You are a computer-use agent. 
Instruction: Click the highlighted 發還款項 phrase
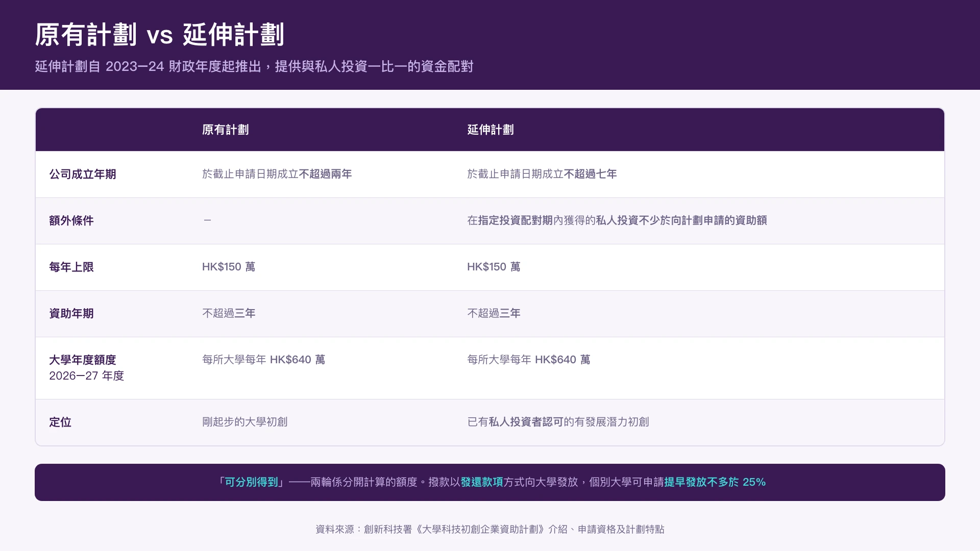[x=482, y=482]
